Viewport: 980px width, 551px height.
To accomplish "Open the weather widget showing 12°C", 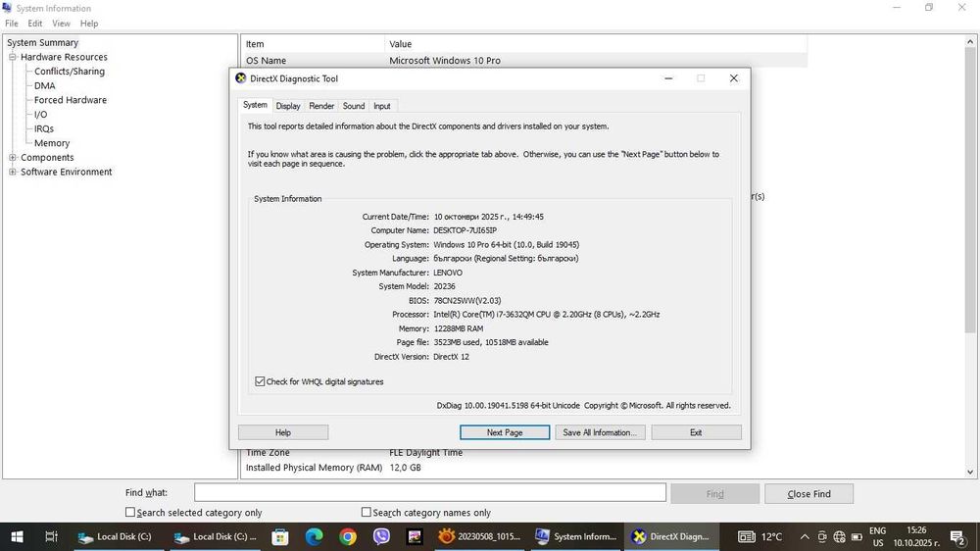I will click(x=759, y=536).
